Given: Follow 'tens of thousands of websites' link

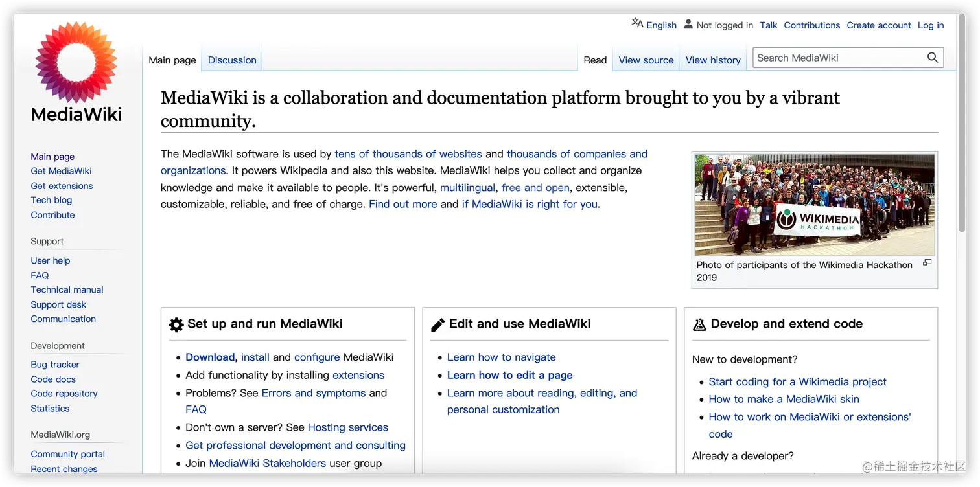Looking at the screenshot, I should coord(408,154).
